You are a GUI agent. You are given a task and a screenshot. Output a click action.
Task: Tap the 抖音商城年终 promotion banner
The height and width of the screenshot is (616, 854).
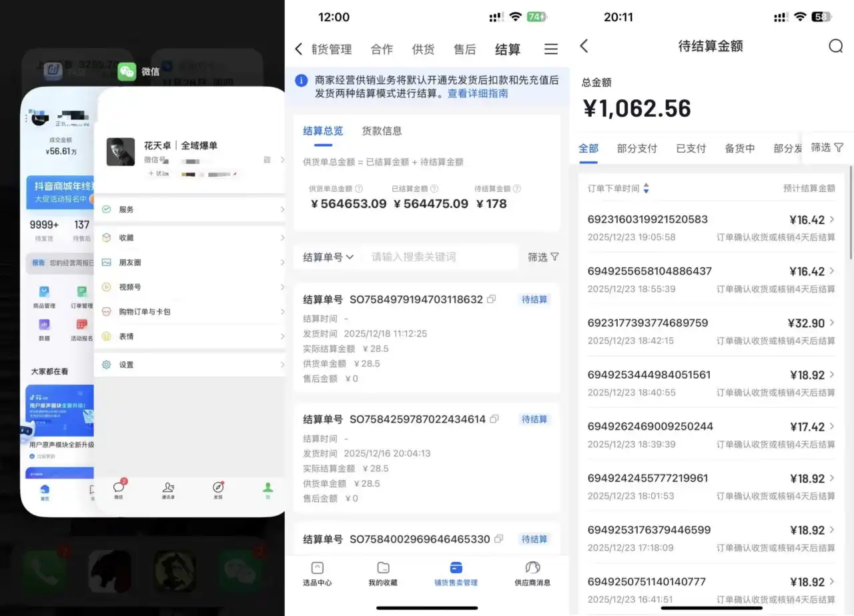click(x=60, y=192)
